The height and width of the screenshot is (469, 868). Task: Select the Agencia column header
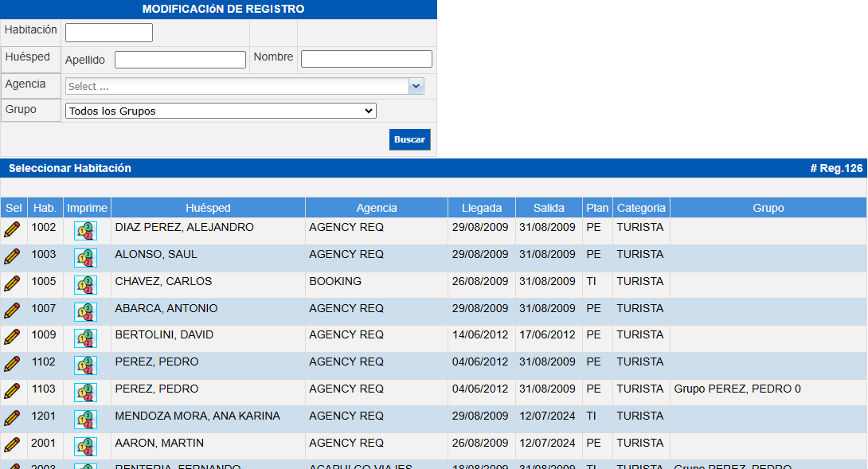click(x=377, y=208)
